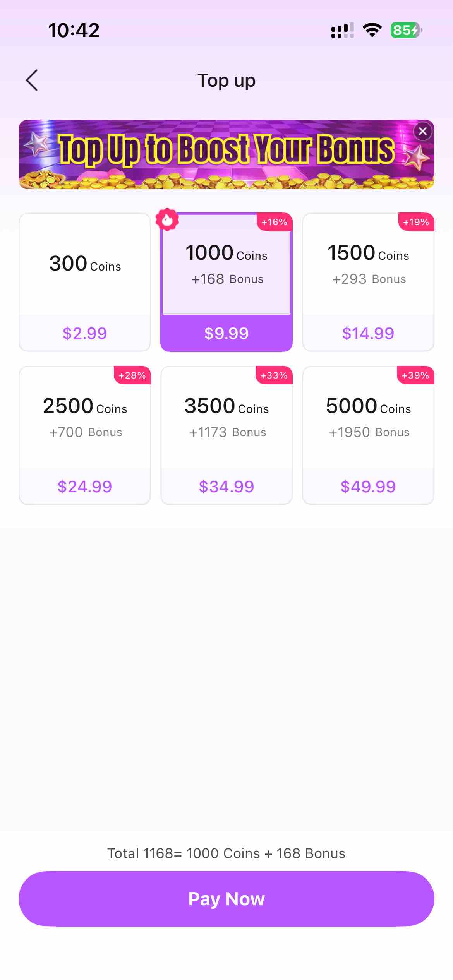Tap the cellular signal icon
This screenshot has height=980, width=453.
point(342,30)
